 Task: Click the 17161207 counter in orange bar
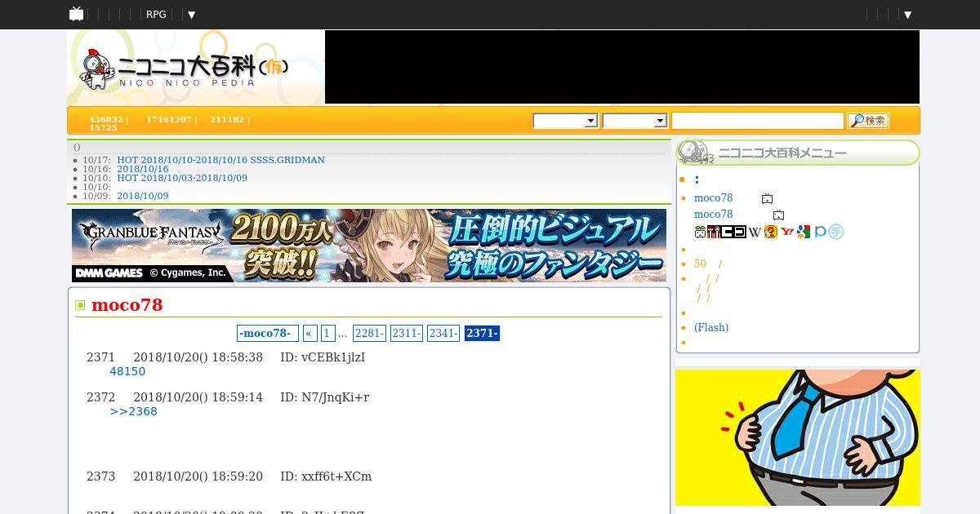pyautogui.click(x=169, y=119)
